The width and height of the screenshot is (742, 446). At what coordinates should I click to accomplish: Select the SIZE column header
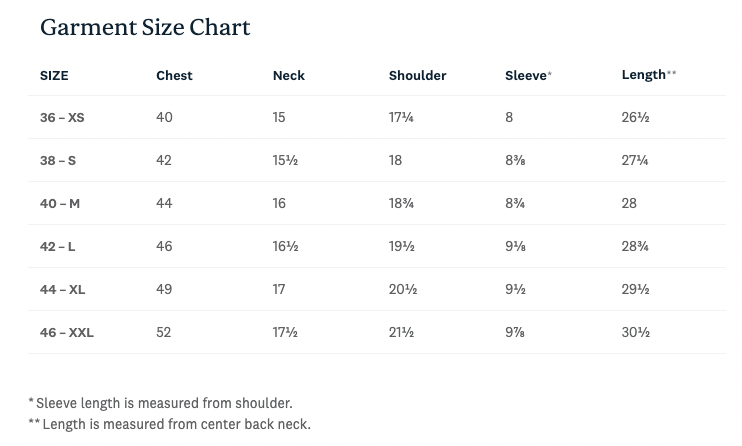[x=54, y=76]
